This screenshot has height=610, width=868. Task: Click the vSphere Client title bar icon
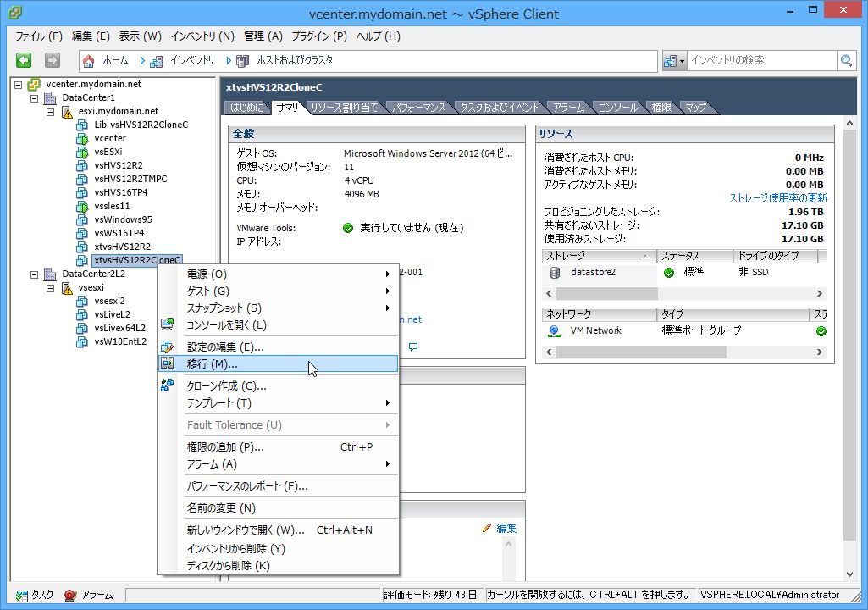pos(15,12)
